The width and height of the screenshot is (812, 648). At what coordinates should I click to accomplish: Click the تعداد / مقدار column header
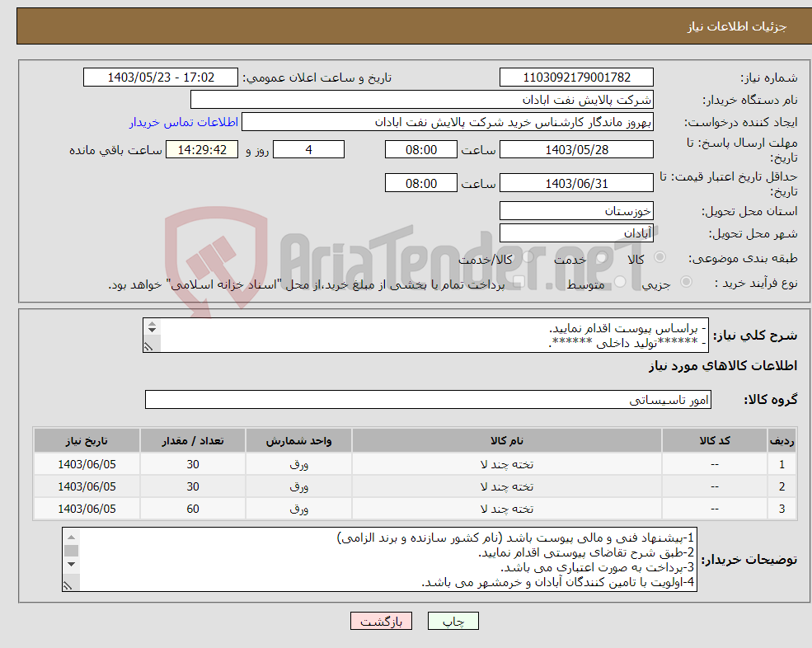click(x=193, y=441)
